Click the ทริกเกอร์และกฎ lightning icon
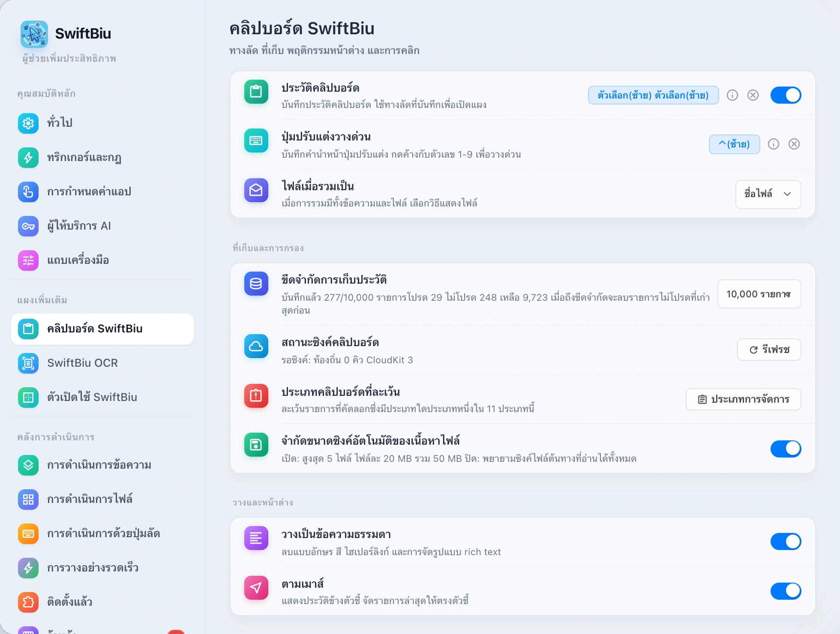 point(28,158)
